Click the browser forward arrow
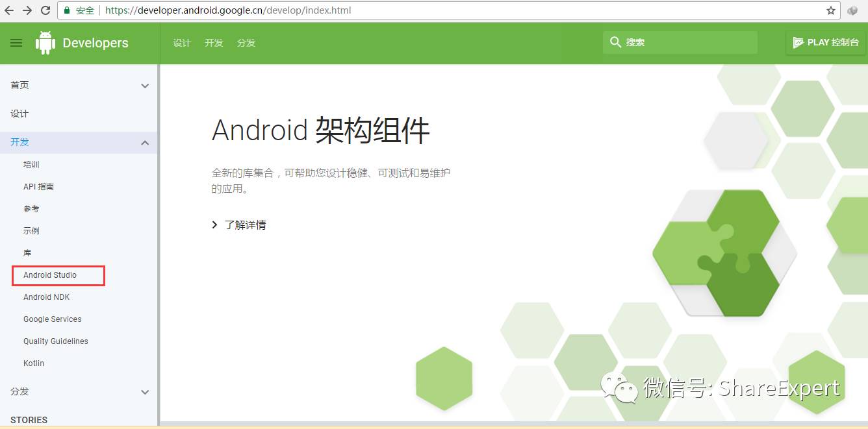Screen dimensions: 868x429 pos(27,10)
